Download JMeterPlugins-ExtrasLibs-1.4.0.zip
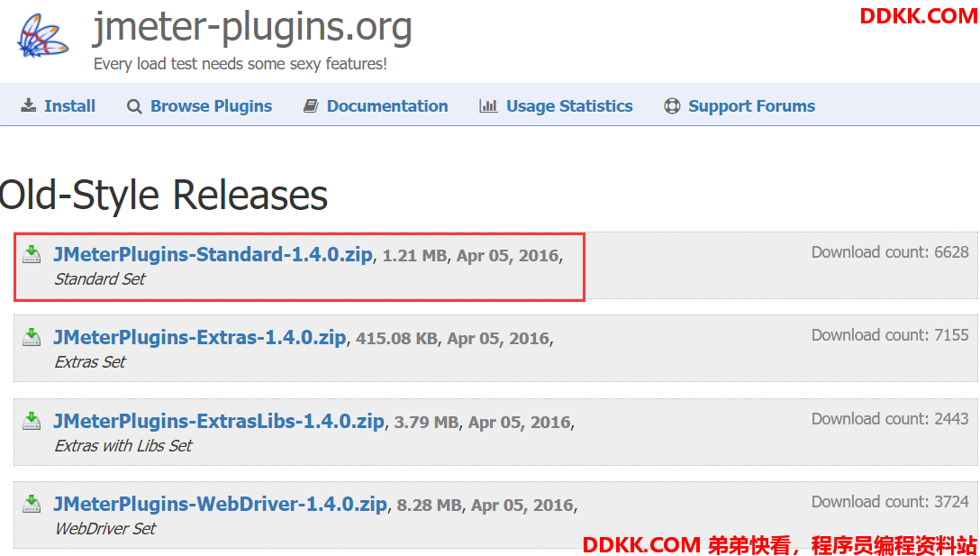Screen dimensions: 980x556 219,421
